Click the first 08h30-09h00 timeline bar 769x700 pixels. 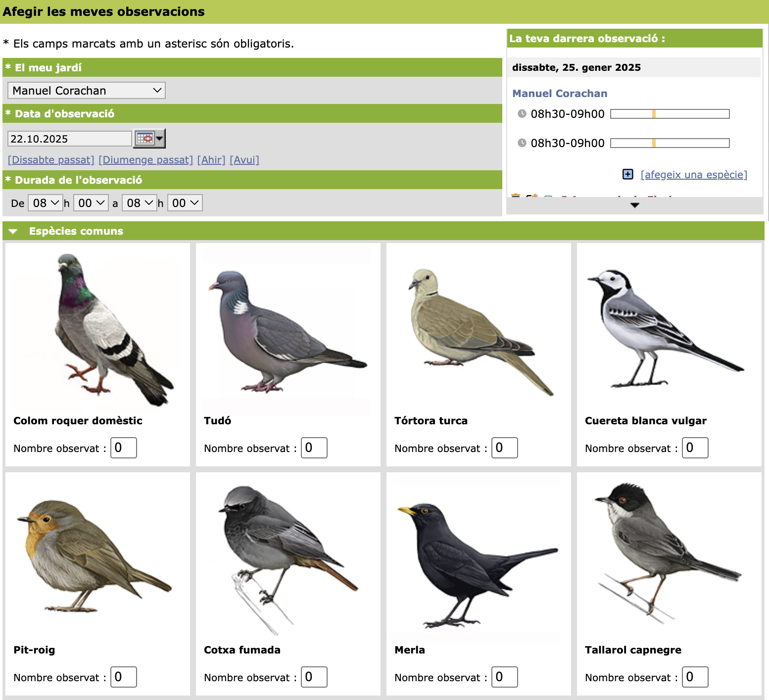[670, 114]
